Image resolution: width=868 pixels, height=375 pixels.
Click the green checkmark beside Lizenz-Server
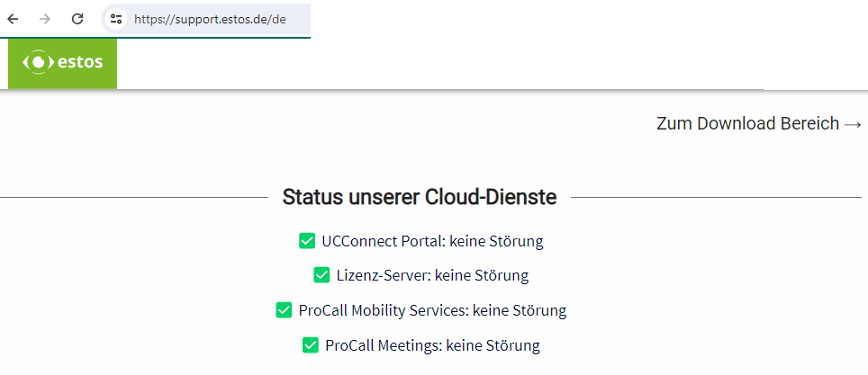(321, 275)
